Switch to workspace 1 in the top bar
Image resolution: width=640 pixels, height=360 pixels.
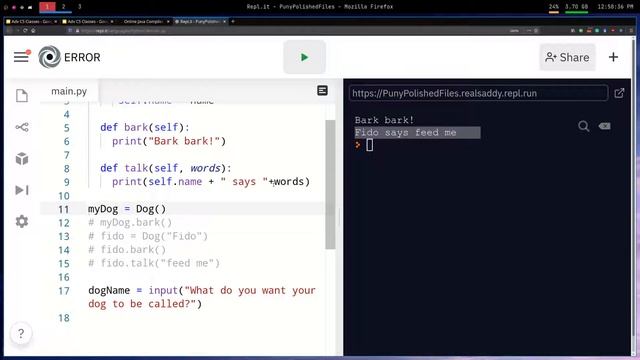tap(47, 7)
